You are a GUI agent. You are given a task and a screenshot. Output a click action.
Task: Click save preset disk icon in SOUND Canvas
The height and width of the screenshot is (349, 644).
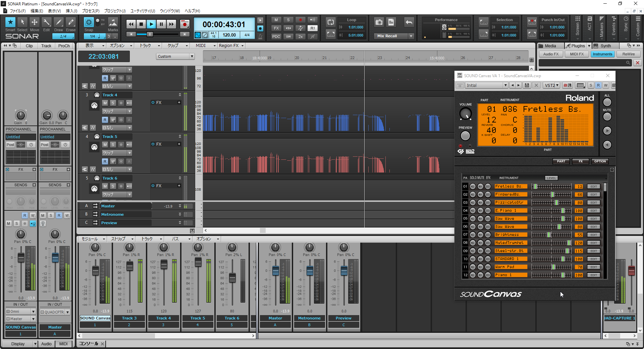[527, 86]
